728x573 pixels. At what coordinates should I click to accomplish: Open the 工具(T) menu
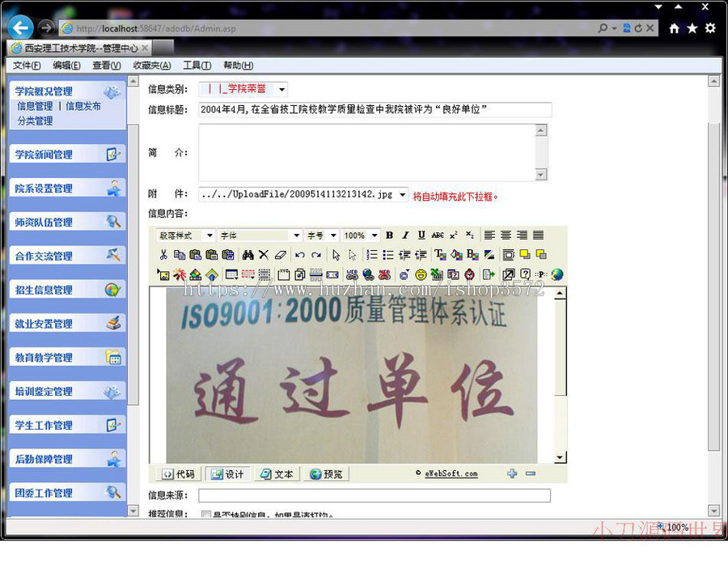(x=197, y=66)
